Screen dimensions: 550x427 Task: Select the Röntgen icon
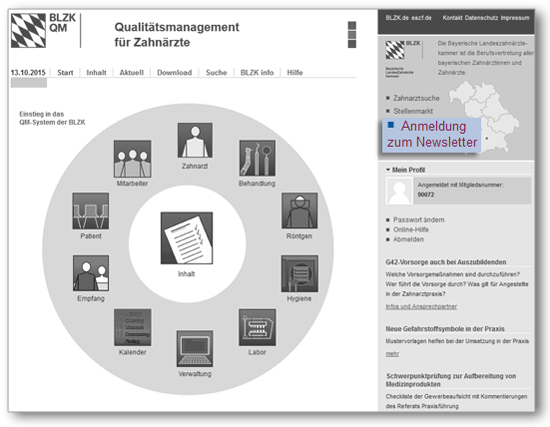(299, 211)
